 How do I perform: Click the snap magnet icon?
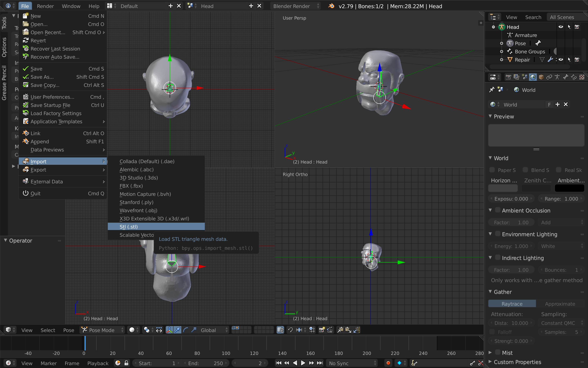[290, 330]
